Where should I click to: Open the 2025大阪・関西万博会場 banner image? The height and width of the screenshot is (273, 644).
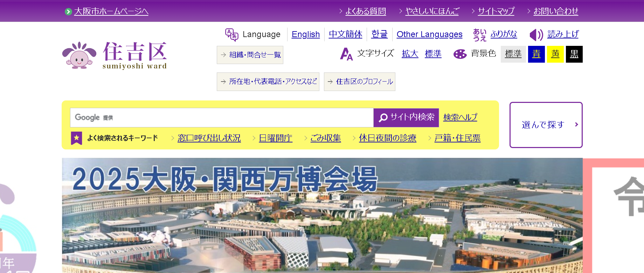(x=322, y=215)
